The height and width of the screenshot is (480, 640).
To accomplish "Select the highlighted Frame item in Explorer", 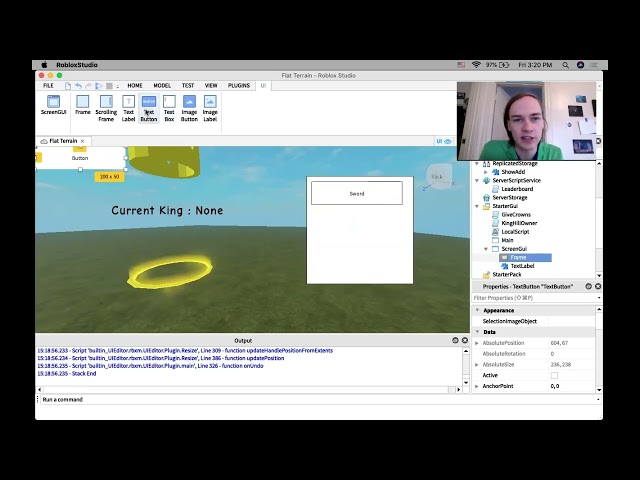I will click(525, 258).
